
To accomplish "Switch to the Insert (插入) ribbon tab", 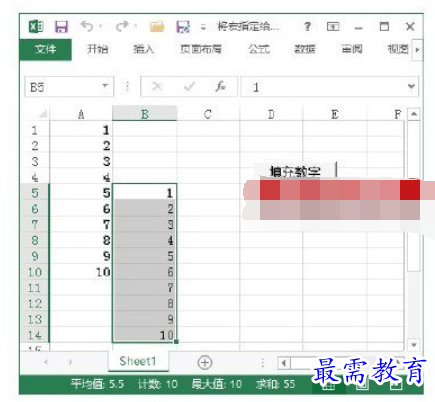I will pos(143,49).
